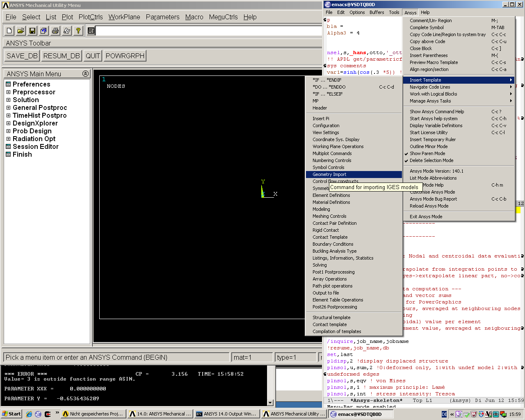
Task: Click the command prompt keyboard icon
Action: pos(91,30)
